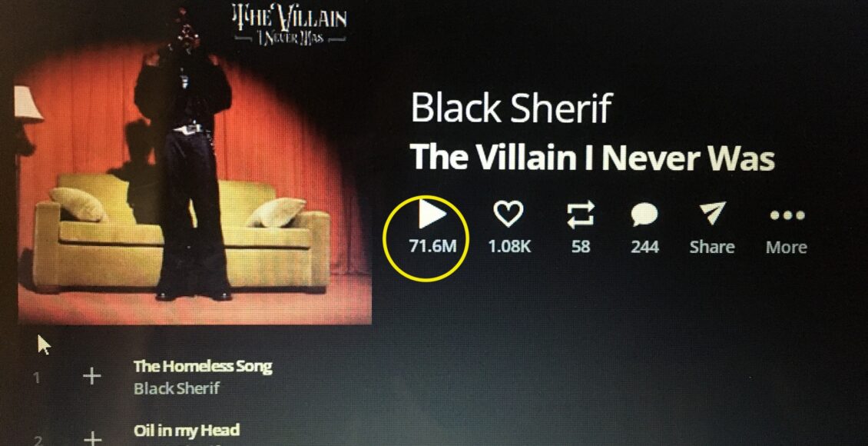
Task: Expand the More options label
Action: 786,247
